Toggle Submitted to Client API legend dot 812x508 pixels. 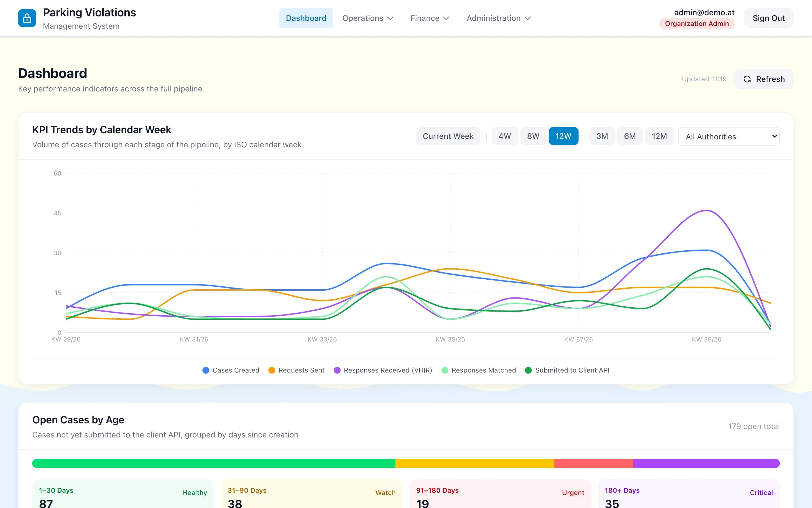click(x=528, y=370)
